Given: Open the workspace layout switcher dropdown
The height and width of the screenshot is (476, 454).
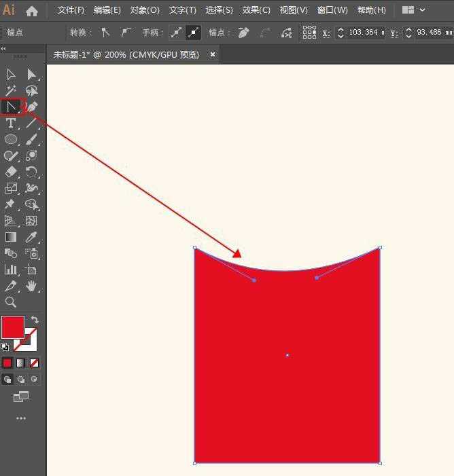Looking at the screenshot, I should 414,10.
